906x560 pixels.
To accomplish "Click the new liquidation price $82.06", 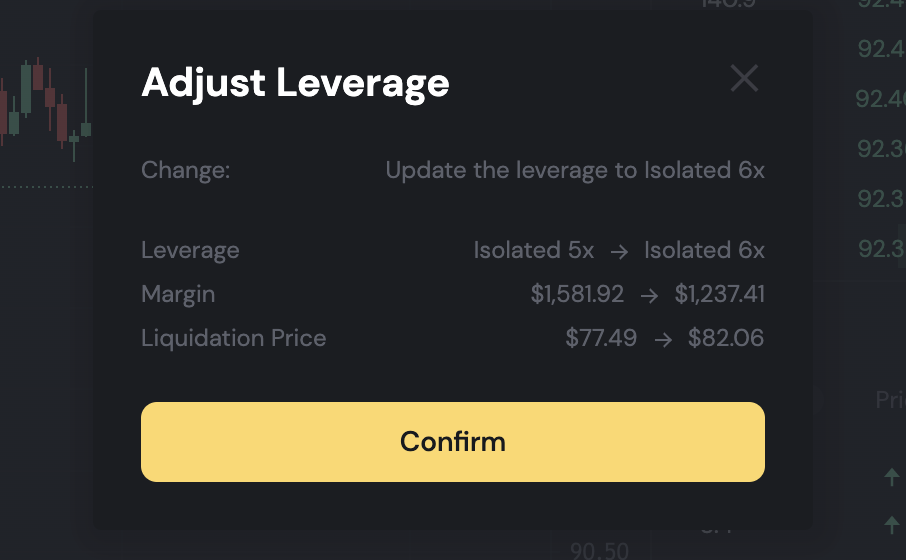I will pyautogui.click(x=726, y=338).
